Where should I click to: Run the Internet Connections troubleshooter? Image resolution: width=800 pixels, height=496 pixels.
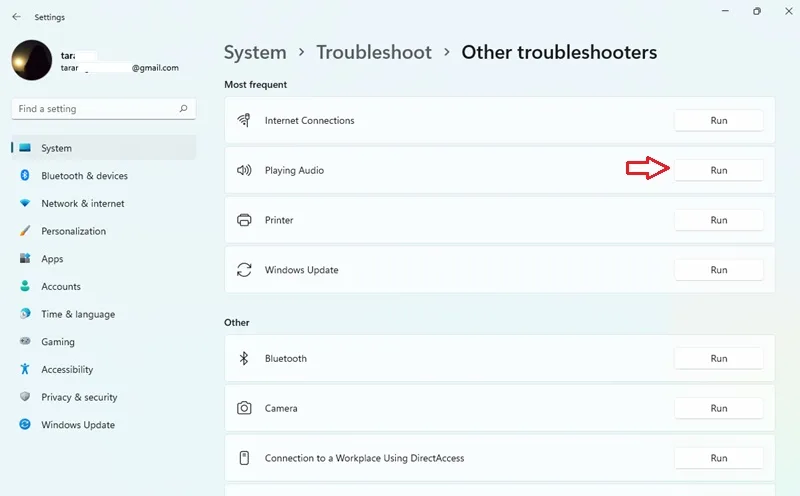[x=718, y=120]
